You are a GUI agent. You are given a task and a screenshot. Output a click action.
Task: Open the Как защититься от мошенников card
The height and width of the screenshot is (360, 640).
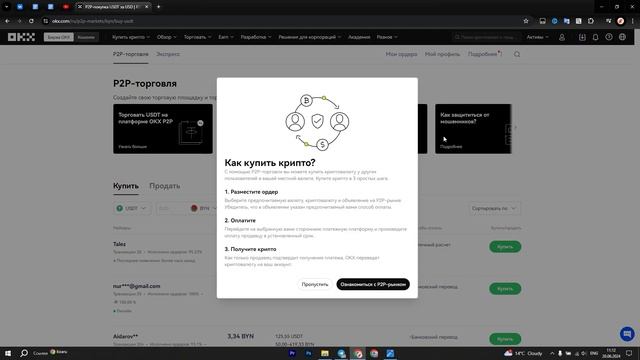473,129
